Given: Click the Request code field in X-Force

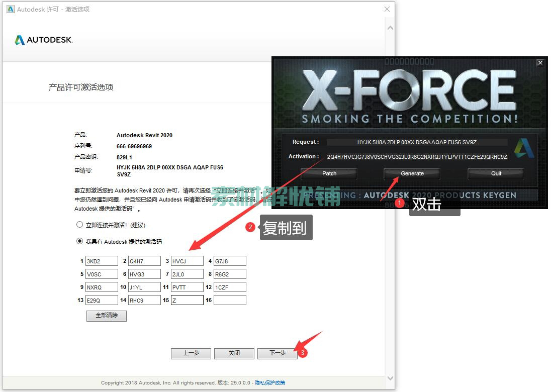Looking at the screenshot, I should point(417,142).
